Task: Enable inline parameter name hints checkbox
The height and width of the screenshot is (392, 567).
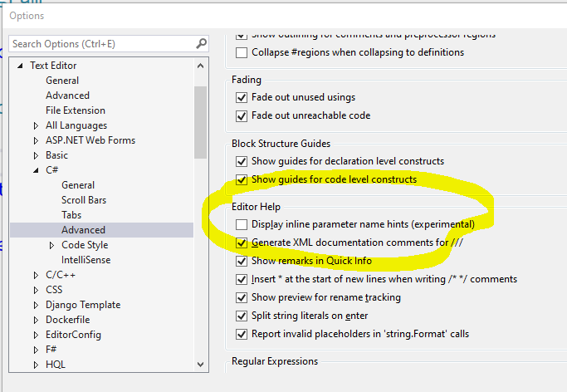Action: (242, 224)
